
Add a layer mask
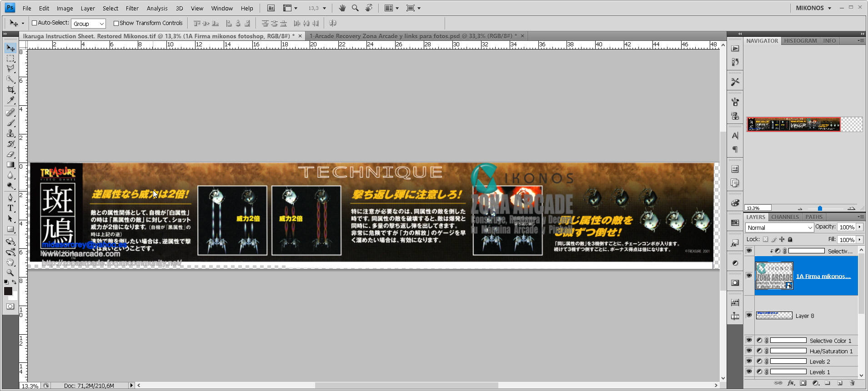click(x=803, y=383)
